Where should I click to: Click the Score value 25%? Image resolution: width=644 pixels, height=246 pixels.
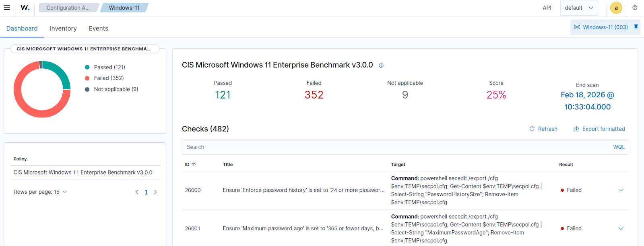[496, 95]
